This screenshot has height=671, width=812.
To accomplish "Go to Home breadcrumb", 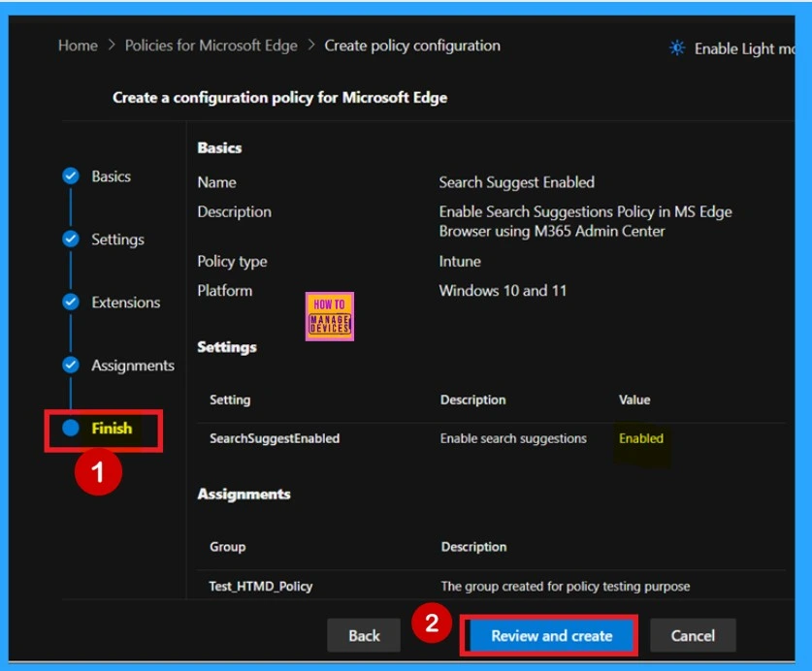I will (78, 46).
